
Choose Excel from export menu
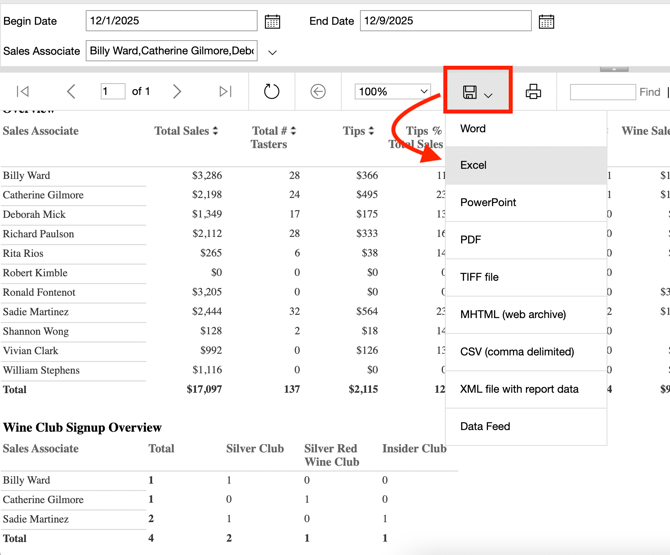point(473,165)
